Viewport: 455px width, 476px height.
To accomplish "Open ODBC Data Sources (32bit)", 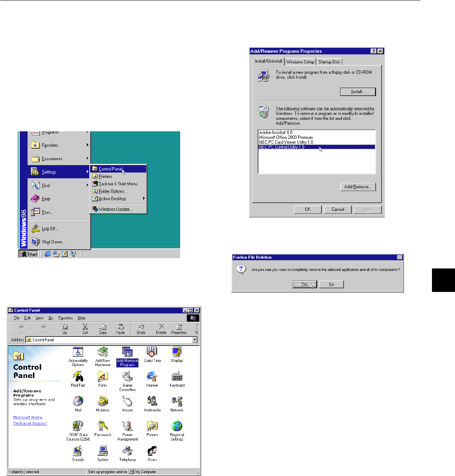I will 78,431.
